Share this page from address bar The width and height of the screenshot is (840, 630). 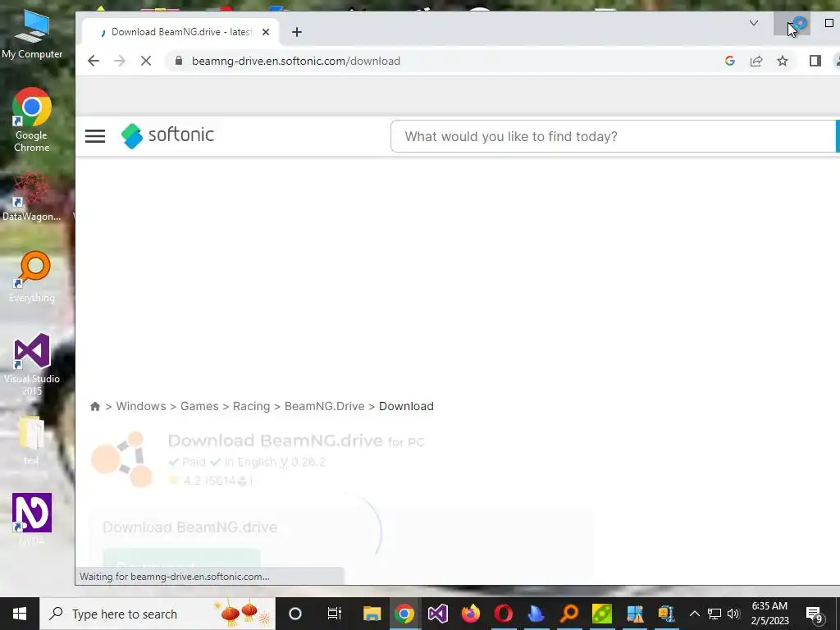coord(756,61)
